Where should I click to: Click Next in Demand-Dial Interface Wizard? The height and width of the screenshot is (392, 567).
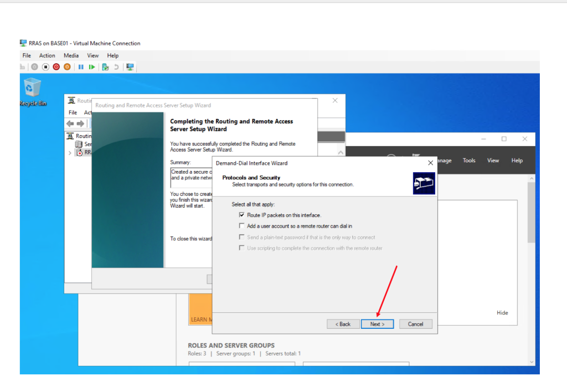377,324
